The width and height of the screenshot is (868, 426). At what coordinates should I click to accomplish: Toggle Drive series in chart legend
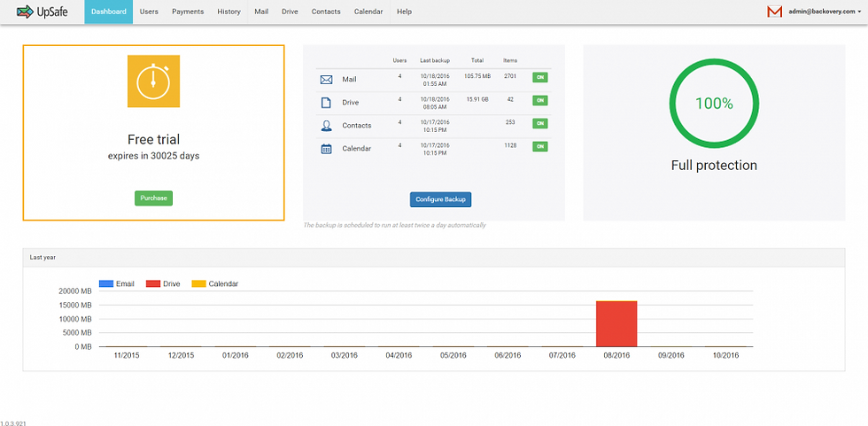point(163,283)
